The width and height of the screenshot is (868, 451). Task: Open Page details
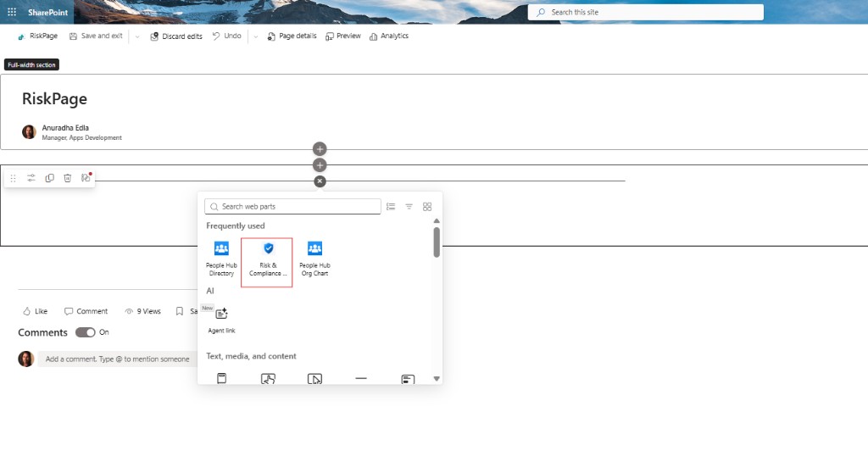click(292, 36)
